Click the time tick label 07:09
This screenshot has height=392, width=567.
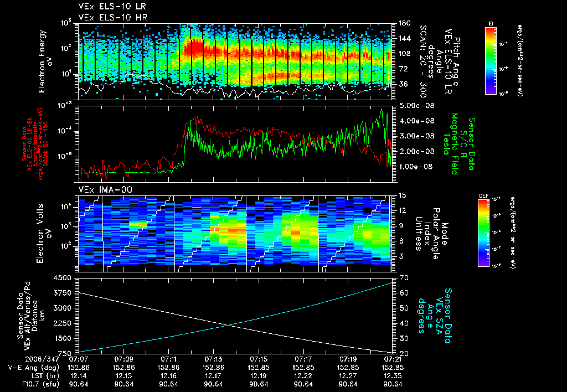[x=123, y=360]
